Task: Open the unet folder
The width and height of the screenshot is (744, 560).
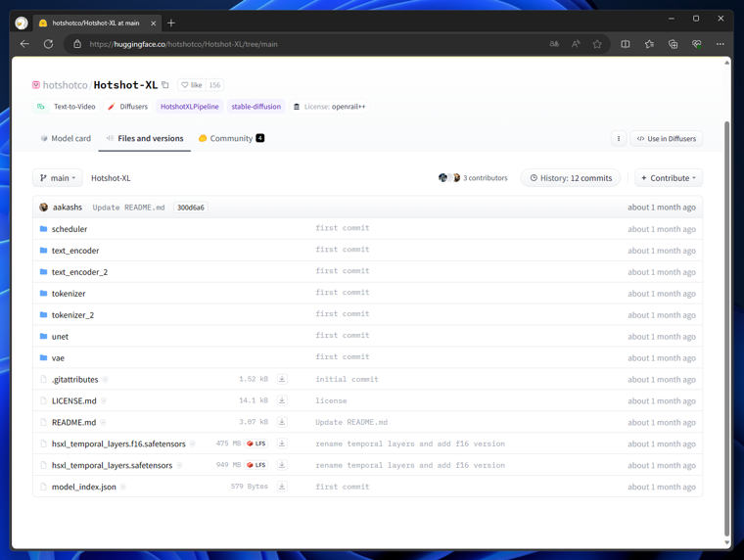Action: pos(61,337)
